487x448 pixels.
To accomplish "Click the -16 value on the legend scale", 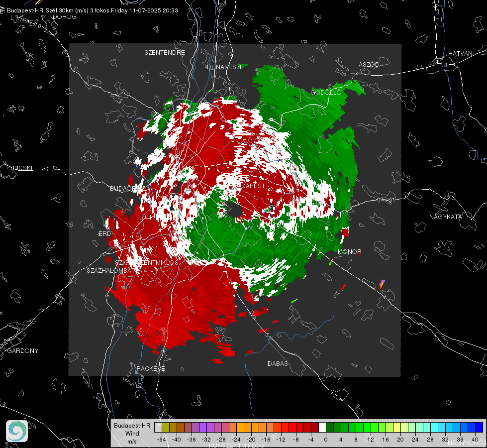I will [266, 440].
